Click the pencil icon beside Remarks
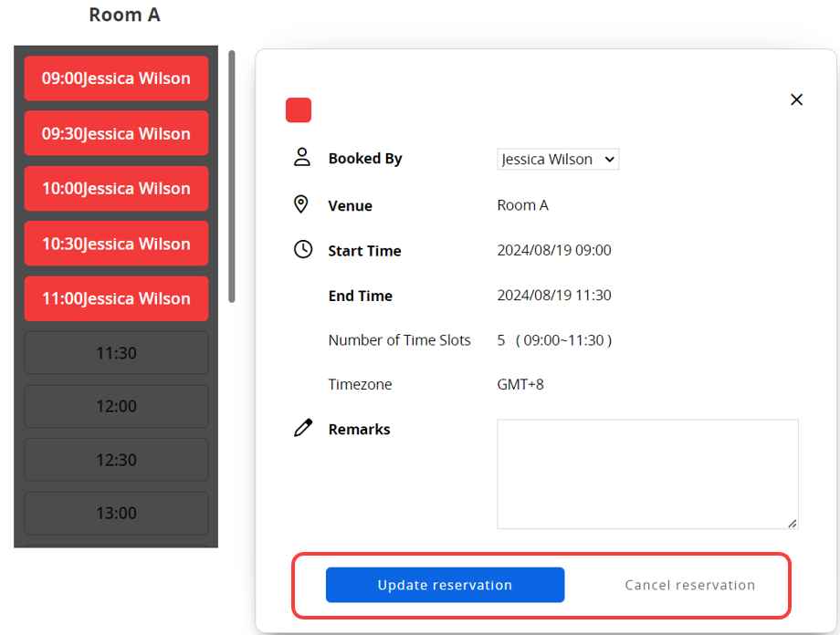The image size is (840, 635). [302, 428]
